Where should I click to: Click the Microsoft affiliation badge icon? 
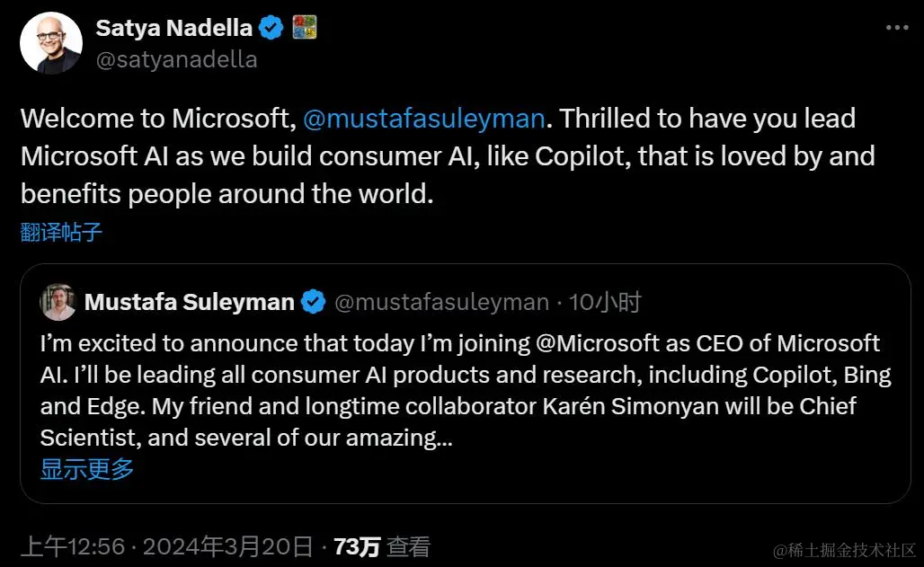pos(305,28)
